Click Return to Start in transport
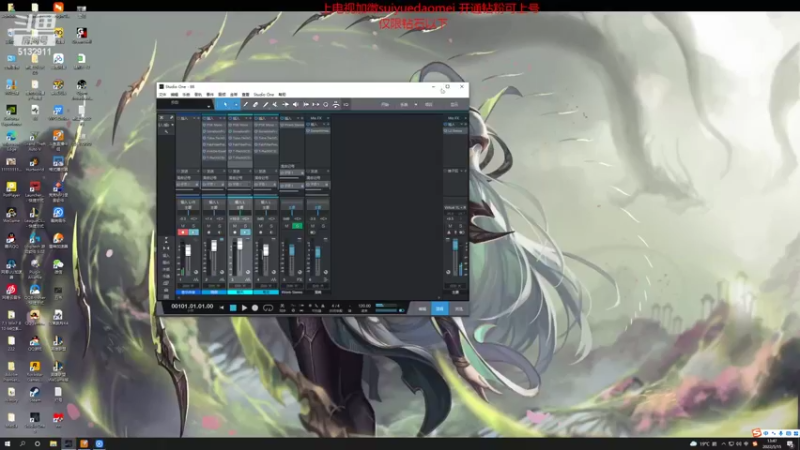 [x=221, y=308]
